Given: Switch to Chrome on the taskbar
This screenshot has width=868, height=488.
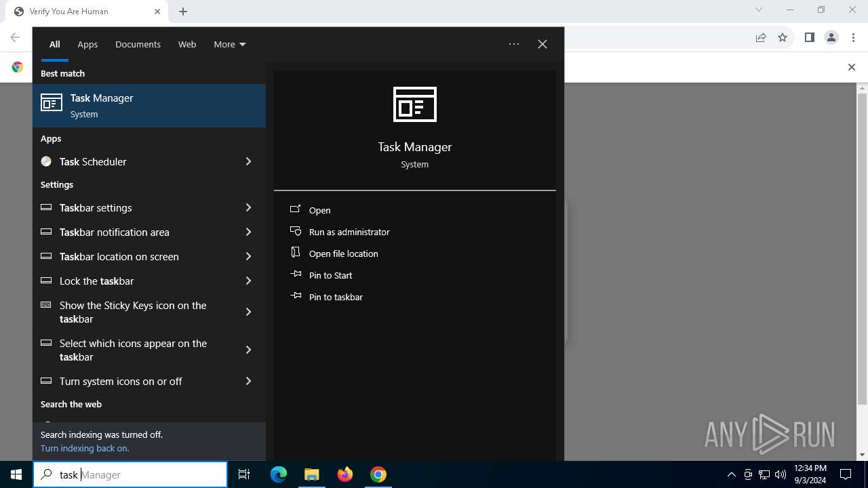Looking at the screenshot, I should [378, 474].
